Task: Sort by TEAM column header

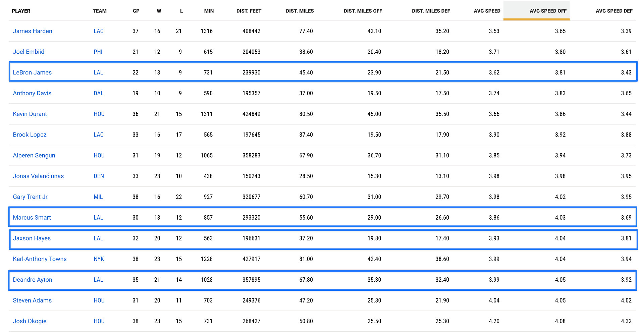Action: (x=100, y=11)
